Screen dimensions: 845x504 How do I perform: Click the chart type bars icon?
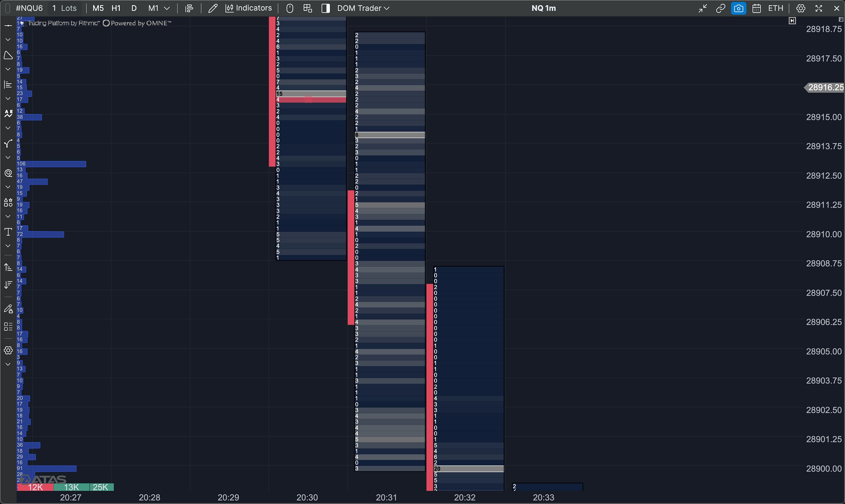pyautogui.click(x=189, y=8)
